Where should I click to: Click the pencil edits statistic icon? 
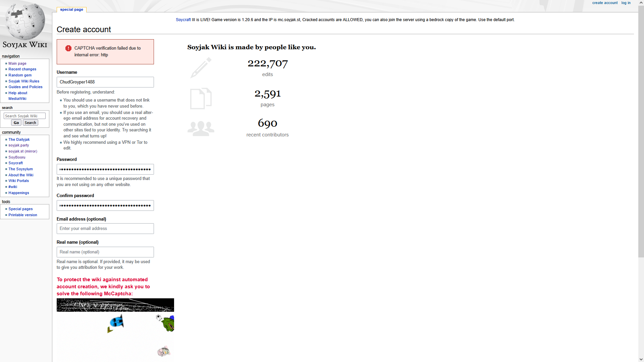point(201,67)
